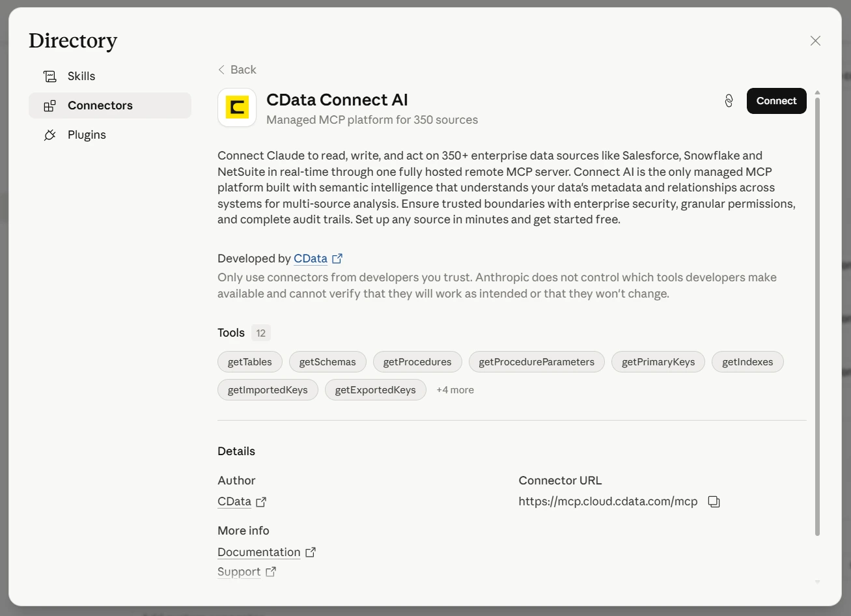Viewport: 851px width, 616px height.
Task: Click subtitle Managed MCP platform for 350 sources
Action: [372, 120]
